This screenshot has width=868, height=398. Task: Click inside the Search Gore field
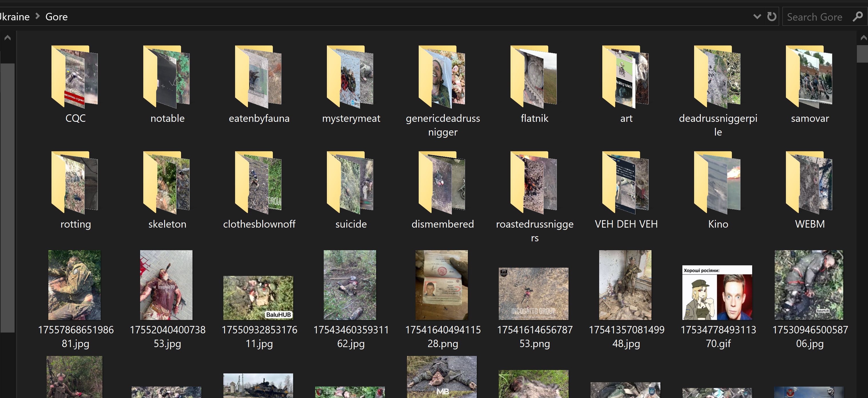pos(815,17)
